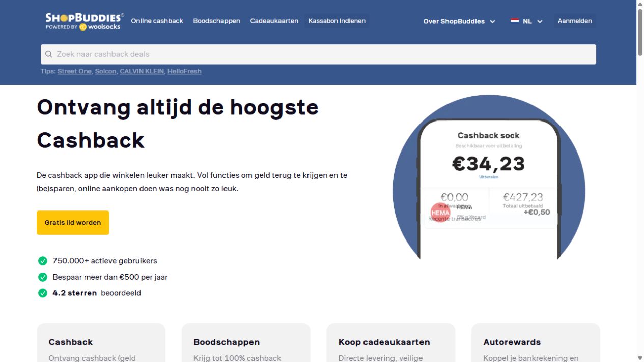Image resolution: width=644 pixels, height=362 pixels.
Task: Open the Solcon tip link
Action: pyautogui.click(x=105, y=71)
